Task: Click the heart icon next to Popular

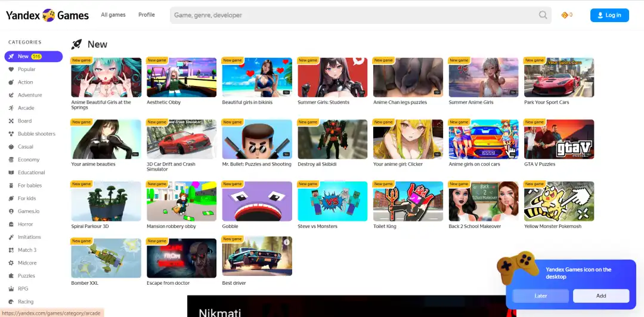Action: [x=11, y=69]
